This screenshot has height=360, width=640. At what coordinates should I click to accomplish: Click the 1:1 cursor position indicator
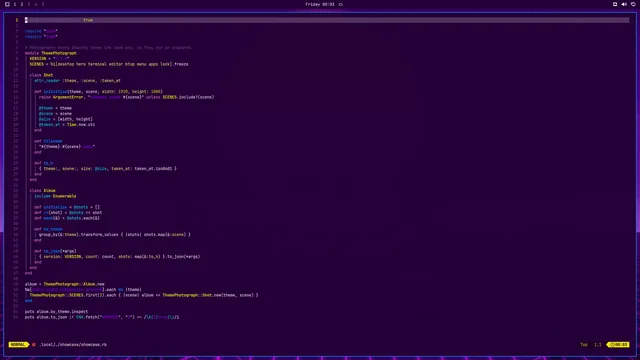coord(598,344)
